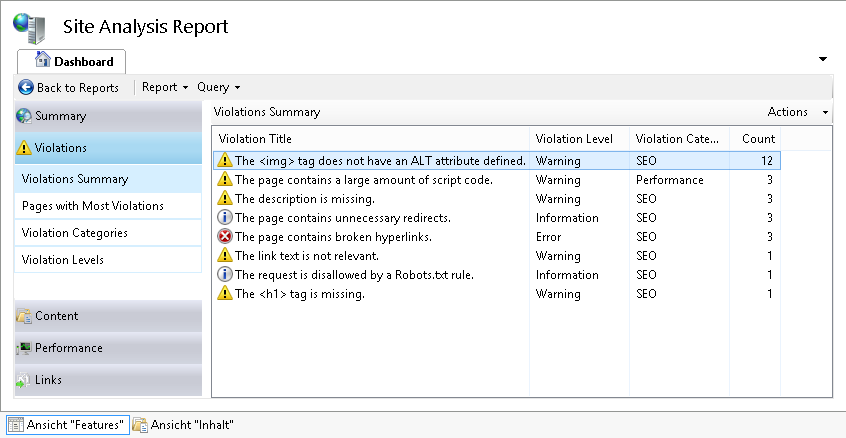The height and width of the screenshot is (438, 846).
Task: Open the Violation Categories report
Action: point(74,233)
